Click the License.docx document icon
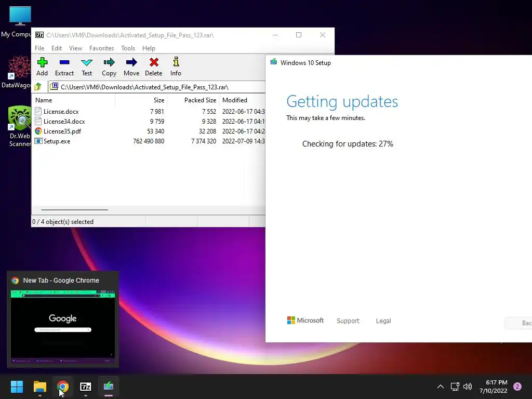The image size is (532, 399). point(38,111)
